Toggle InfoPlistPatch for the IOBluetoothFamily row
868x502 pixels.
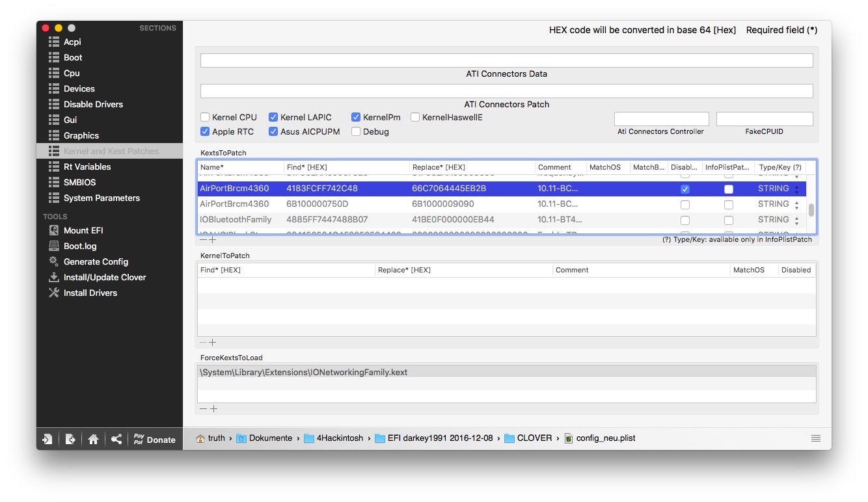click(729, 220)
